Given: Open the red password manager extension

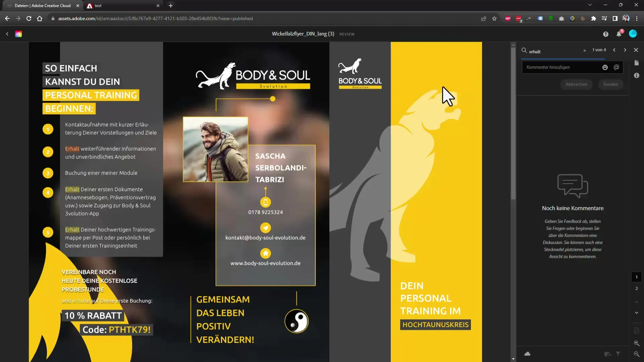Looking at the screenshot, I should tap(519, 19).
